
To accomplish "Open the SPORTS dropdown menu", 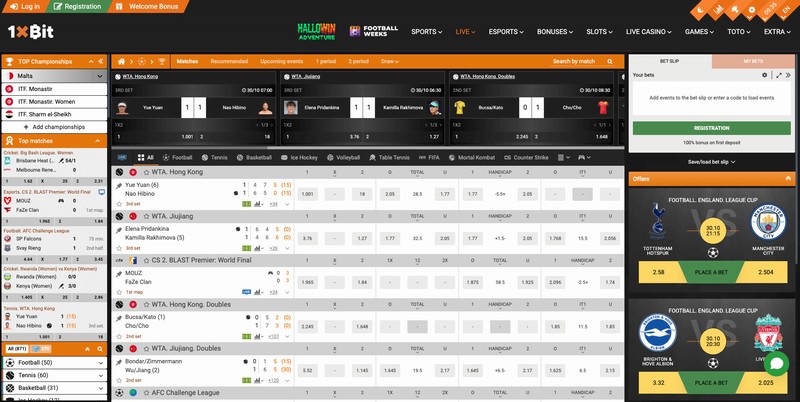I will 427,32.
